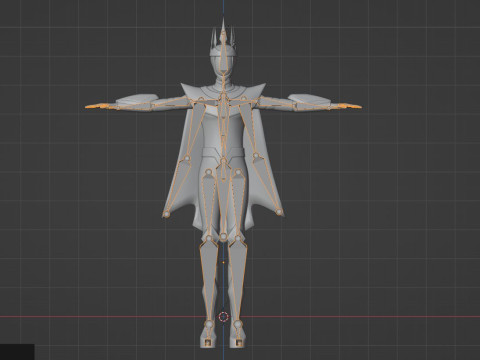Select the foot bone on the screen-right foot
Screen dimensions: 480x360
[238, 333]
